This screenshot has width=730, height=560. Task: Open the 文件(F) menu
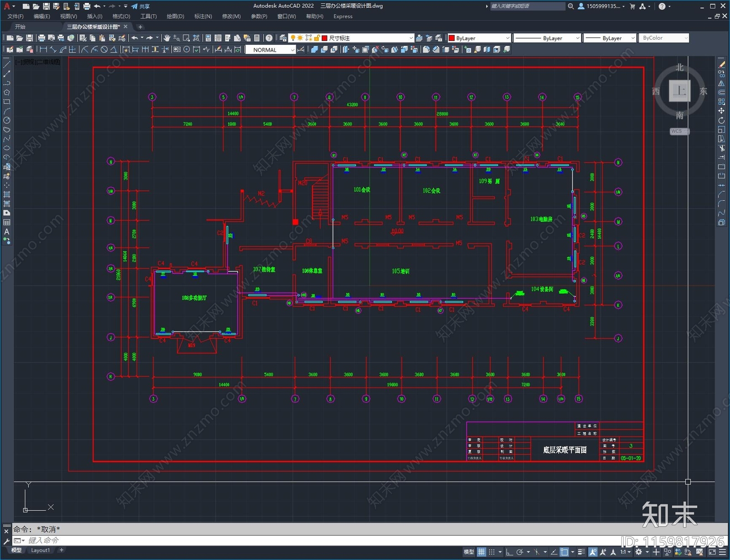16,16
